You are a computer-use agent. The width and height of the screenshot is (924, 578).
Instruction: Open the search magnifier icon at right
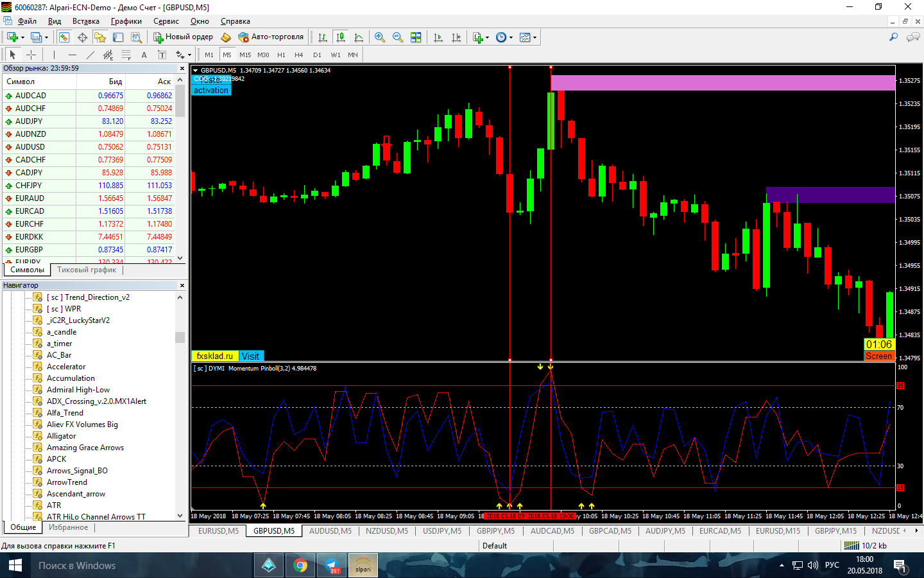(893, 37)
